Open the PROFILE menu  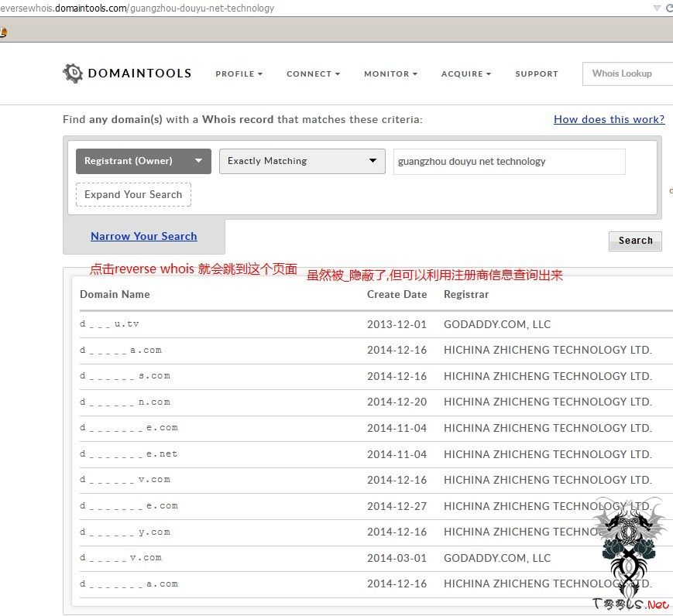click(x=239, y=74)
